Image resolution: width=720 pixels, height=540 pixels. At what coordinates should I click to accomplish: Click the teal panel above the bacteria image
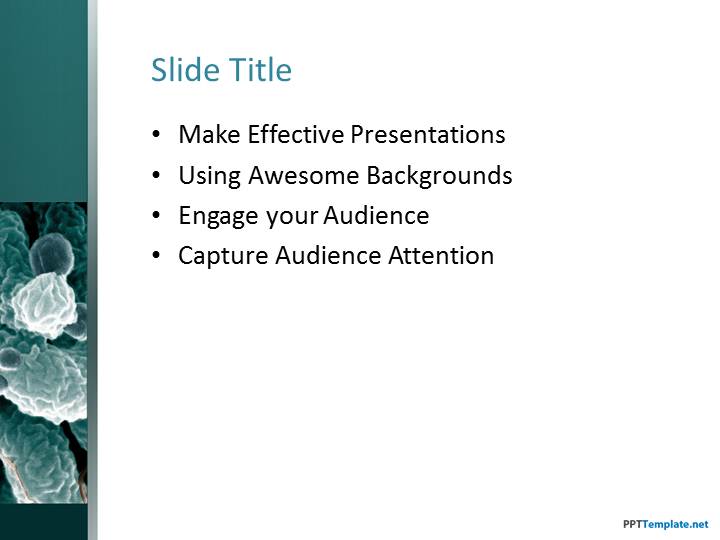(43, 100)
